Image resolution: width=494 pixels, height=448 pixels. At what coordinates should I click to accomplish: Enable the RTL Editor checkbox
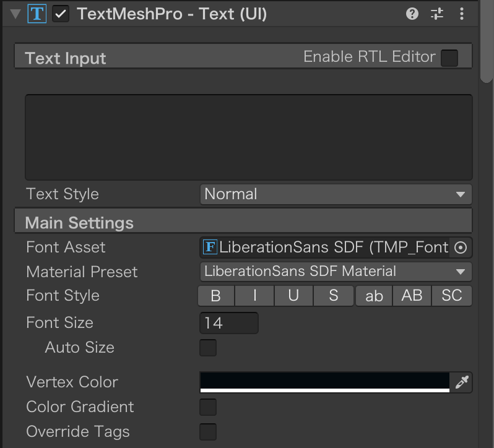pyautogui.click(x=449, y=58)
